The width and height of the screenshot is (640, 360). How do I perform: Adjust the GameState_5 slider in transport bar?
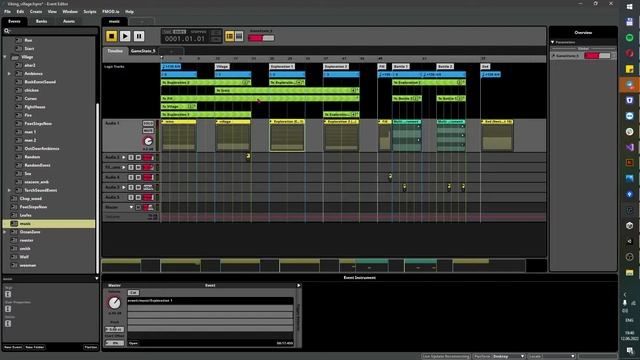click(x=261, y=38)
